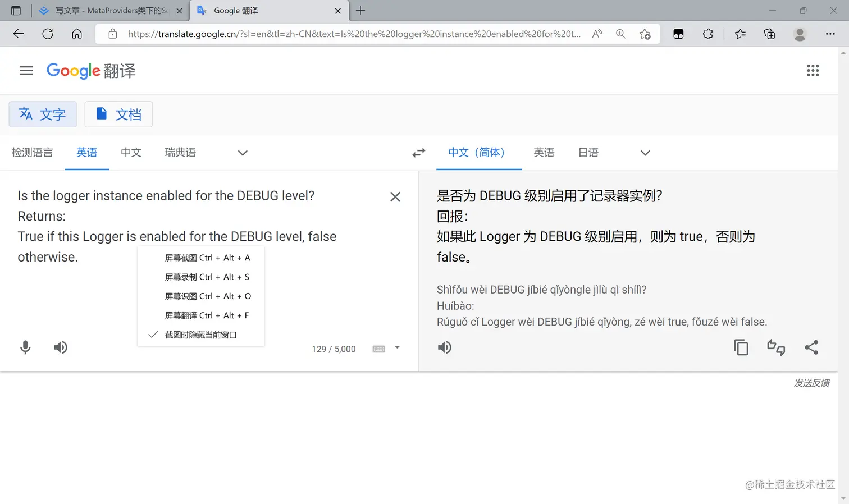Switch to 文档 document translation mode

(118, 114)
